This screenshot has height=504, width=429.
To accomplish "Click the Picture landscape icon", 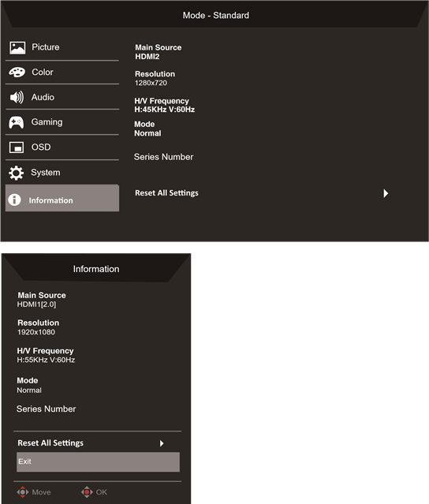I will 17,47.
